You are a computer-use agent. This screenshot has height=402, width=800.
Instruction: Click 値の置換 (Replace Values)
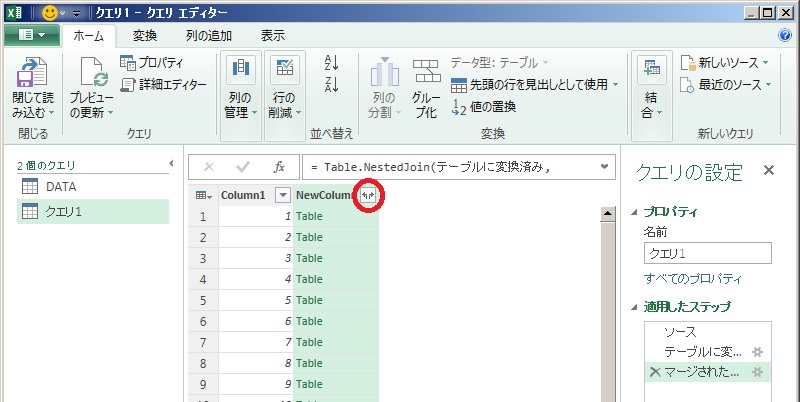tap(484, 107)
